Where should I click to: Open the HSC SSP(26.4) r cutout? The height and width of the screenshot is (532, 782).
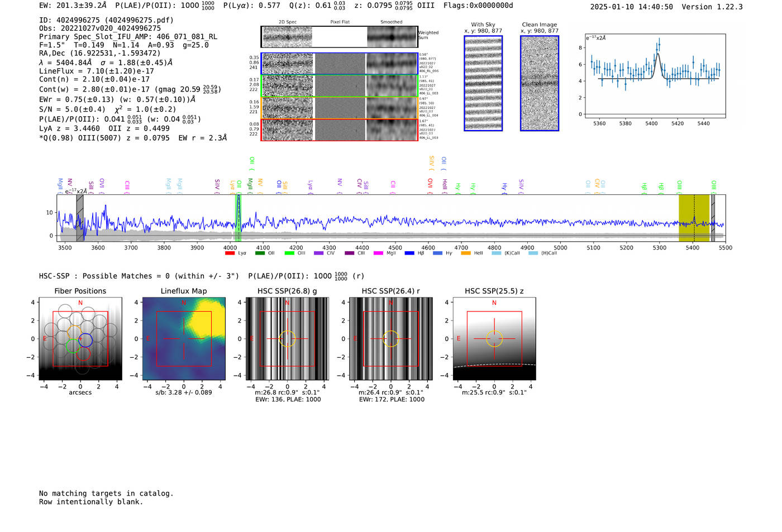(x=390, y=338)
